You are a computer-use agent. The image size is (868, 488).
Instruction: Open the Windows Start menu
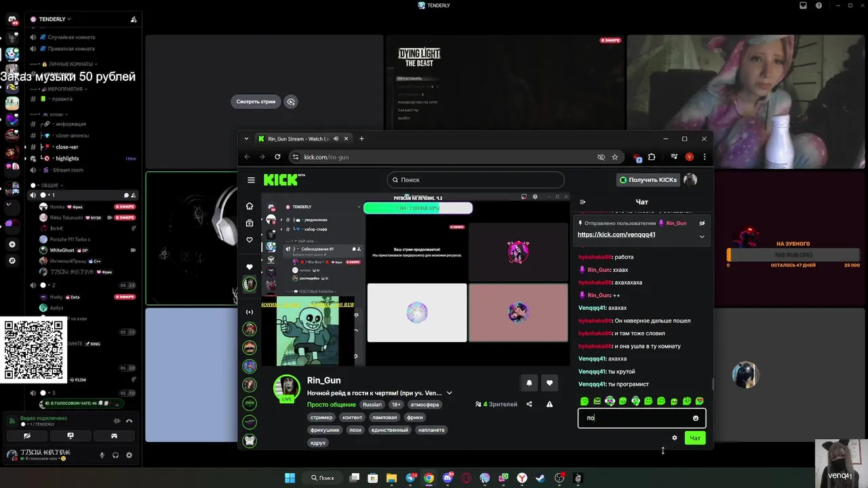point(290,478)
